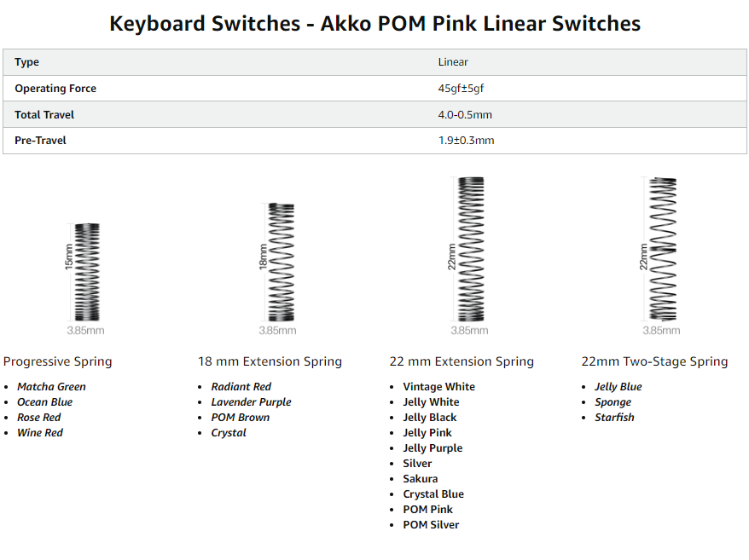Select the POM Pink item
749x560 pixels.
[427, 510]
